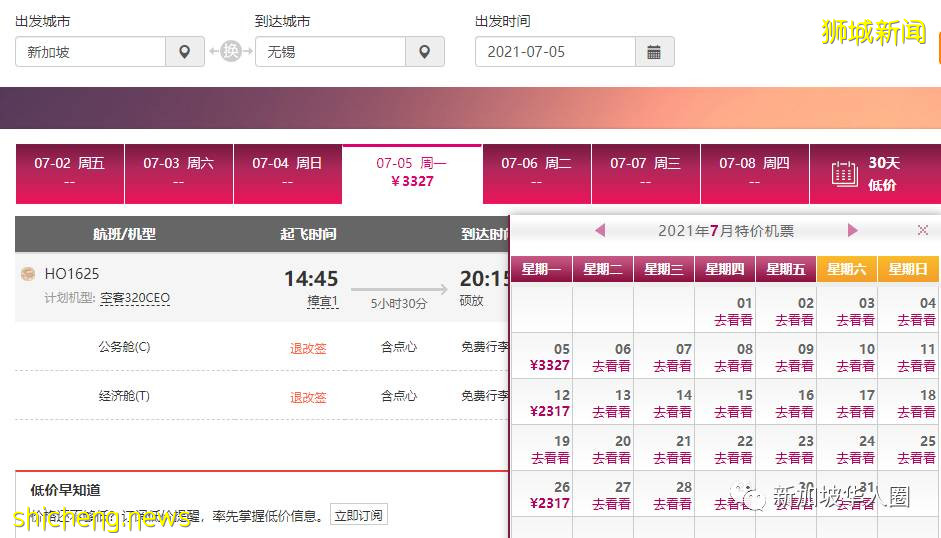This screenshot has height=538, width=941.
Task: Open 退改签 rules for 经济舱(T)
Action: pyautogui.click(x=308, y=397)
